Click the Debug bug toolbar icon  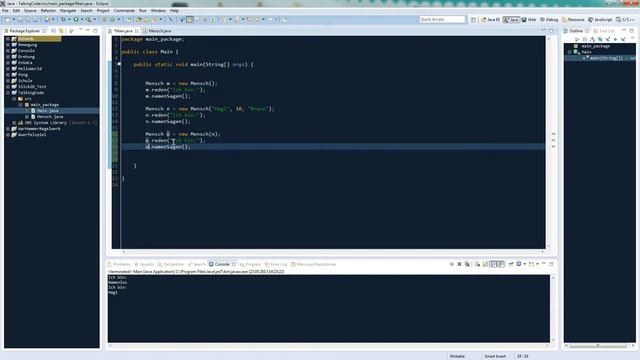tap(63, 20)
